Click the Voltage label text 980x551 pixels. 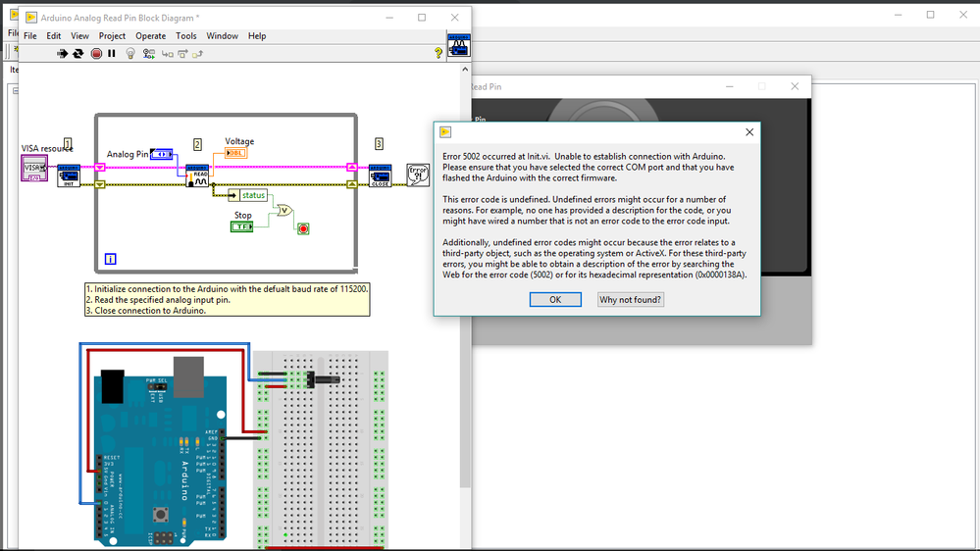239,141
